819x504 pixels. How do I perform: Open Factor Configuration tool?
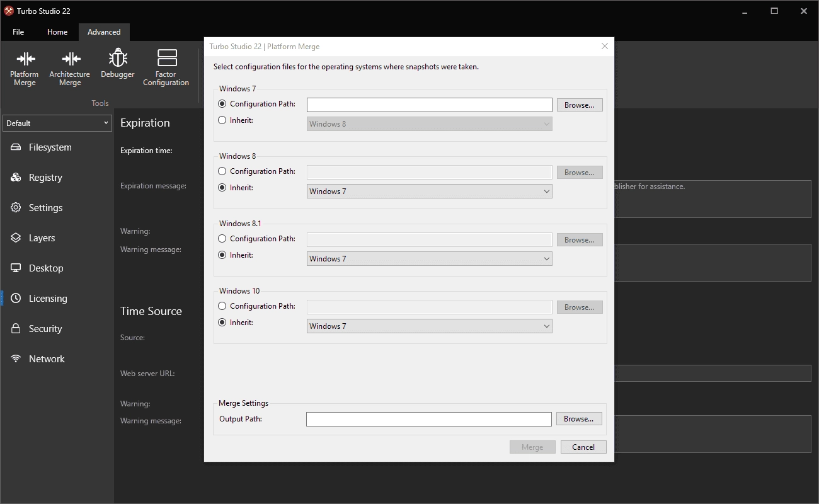pos(166,69)
